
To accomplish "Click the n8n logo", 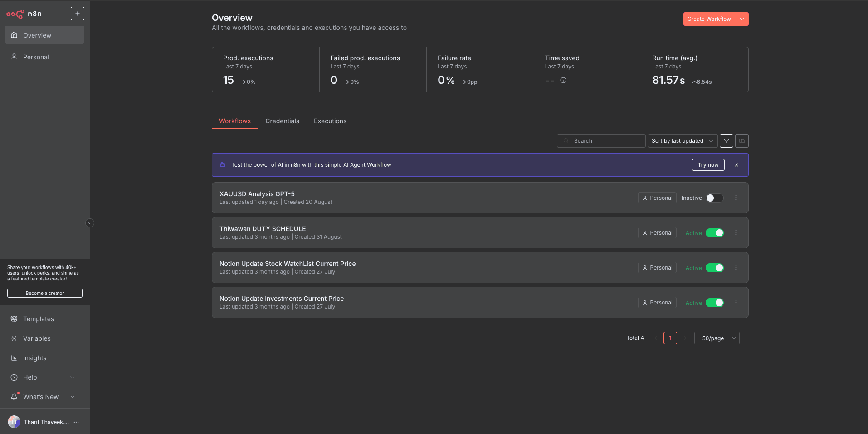I will coord(24,14).
